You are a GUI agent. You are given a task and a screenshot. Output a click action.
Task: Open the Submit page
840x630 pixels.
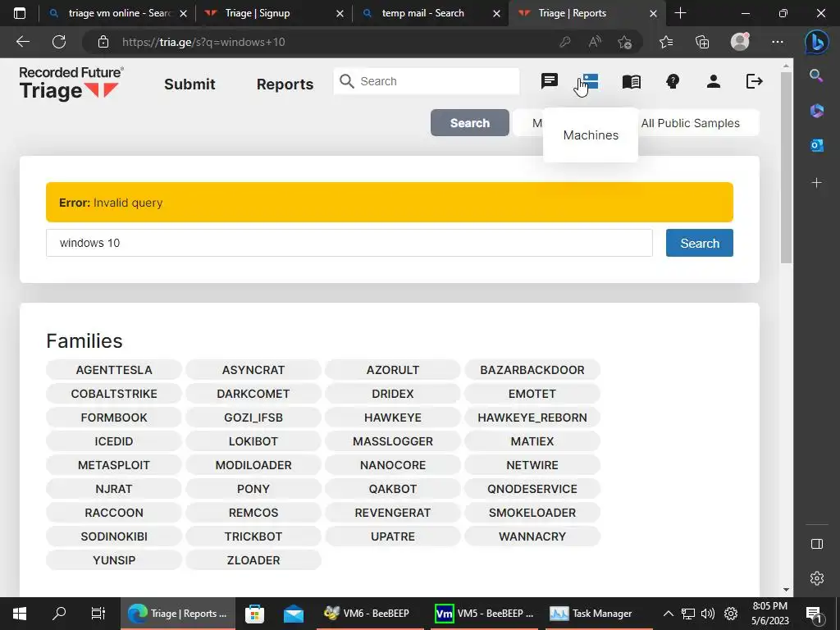tap(189, 84)
